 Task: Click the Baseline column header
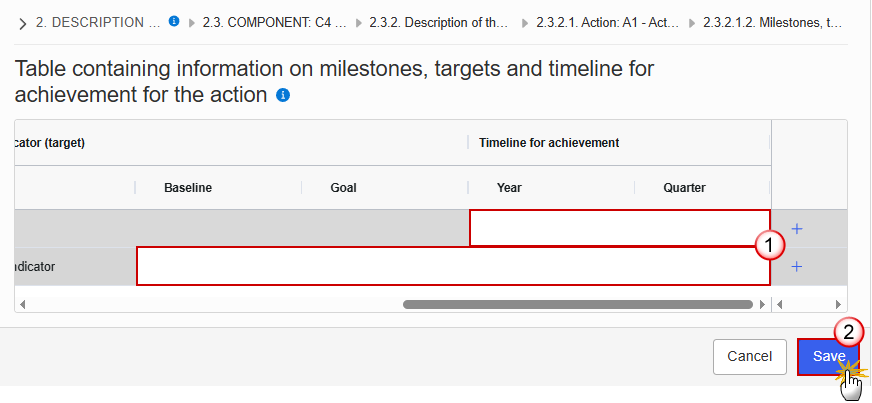(188, 187)
